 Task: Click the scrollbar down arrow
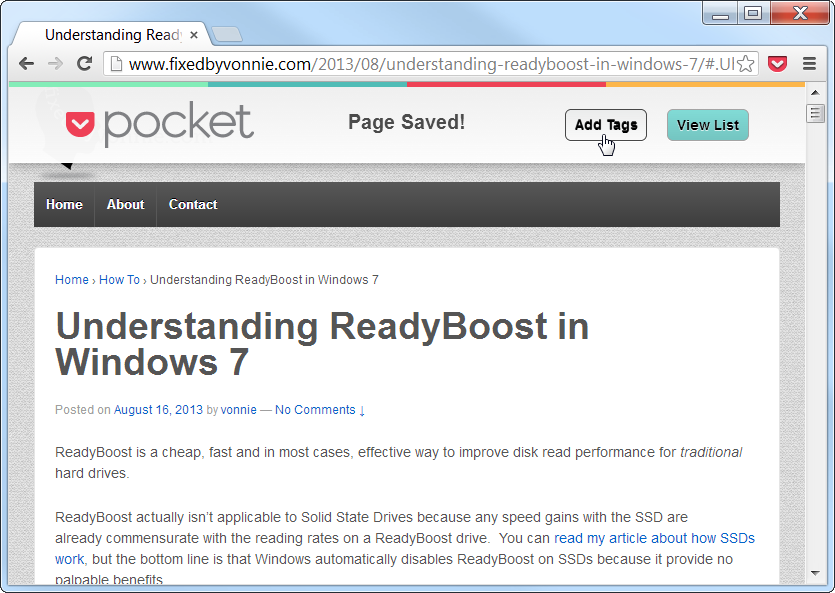[815, 573]
